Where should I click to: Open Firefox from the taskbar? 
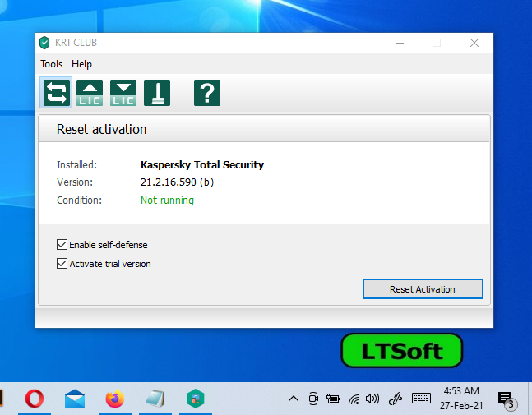tap(114, 399)
